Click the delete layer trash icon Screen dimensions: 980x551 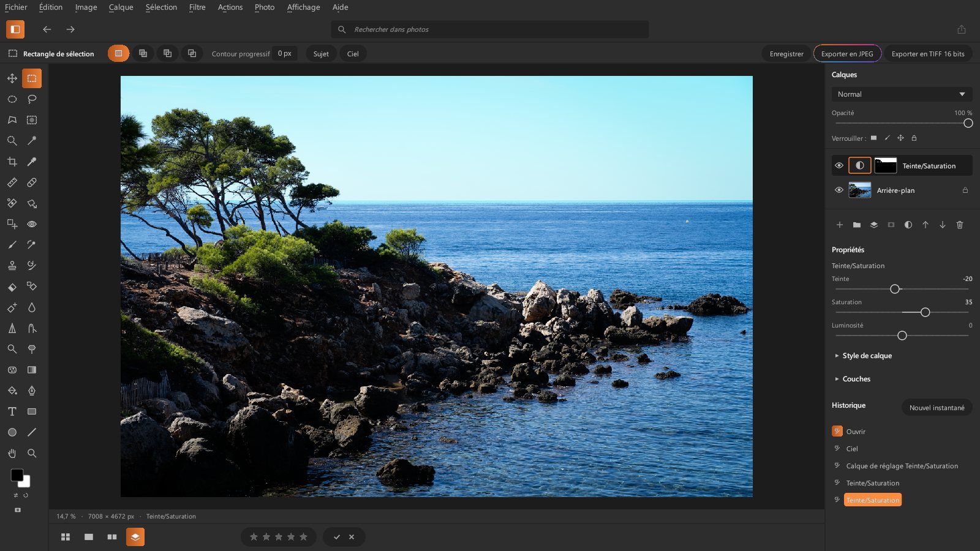coord(960,225)
